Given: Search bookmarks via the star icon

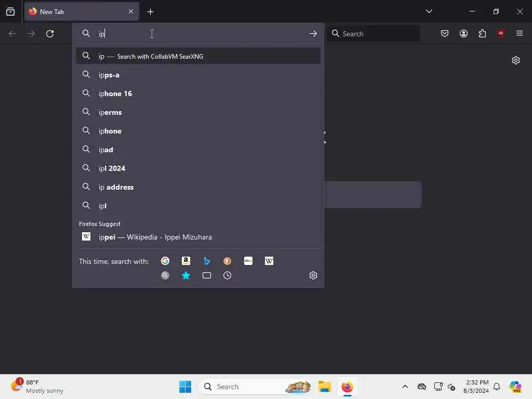Looking at the screenshot, I should (186, 275).
